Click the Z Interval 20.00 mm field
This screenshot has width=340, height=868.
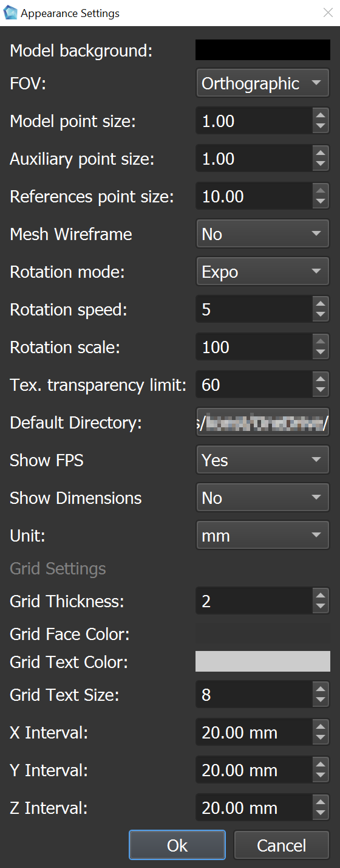click(x=254, y=808)
